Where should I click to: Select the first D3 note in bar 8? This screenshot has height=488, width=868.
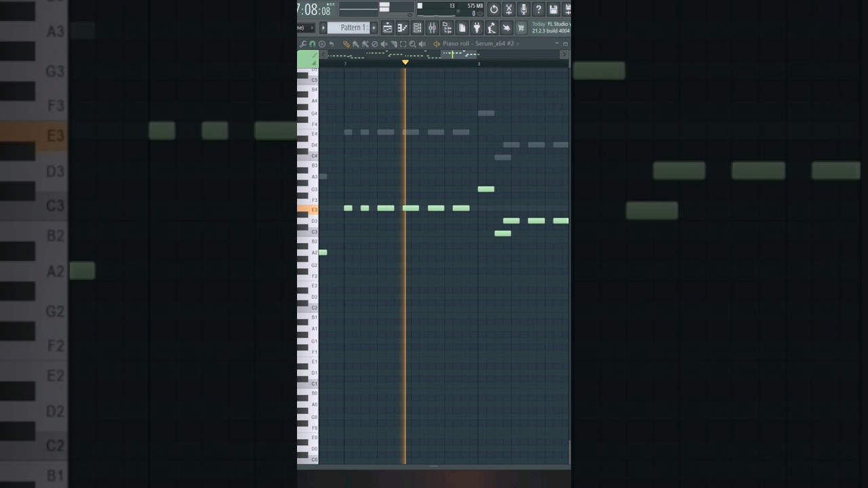511,221
